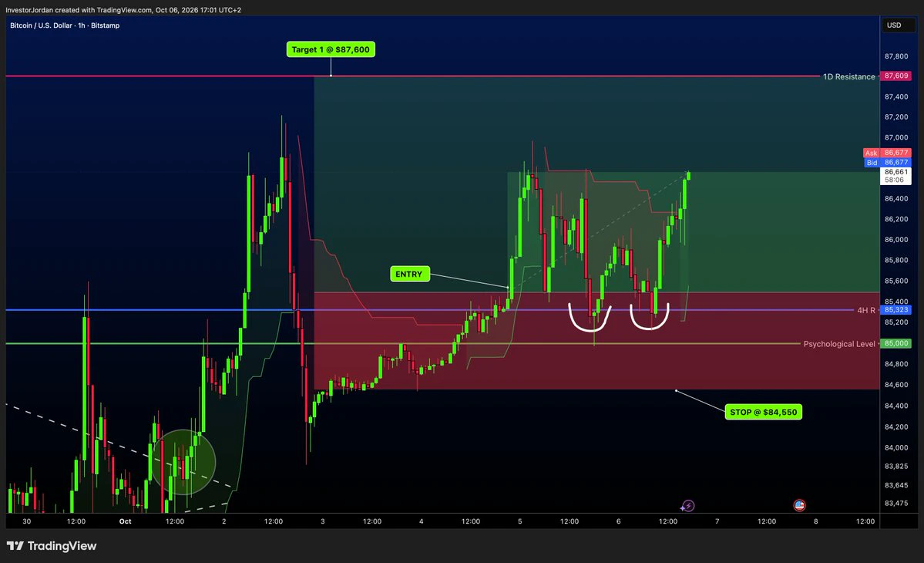Click 83,645 on the price axis
Screen dimensions: 924x563
pos(895,485)
